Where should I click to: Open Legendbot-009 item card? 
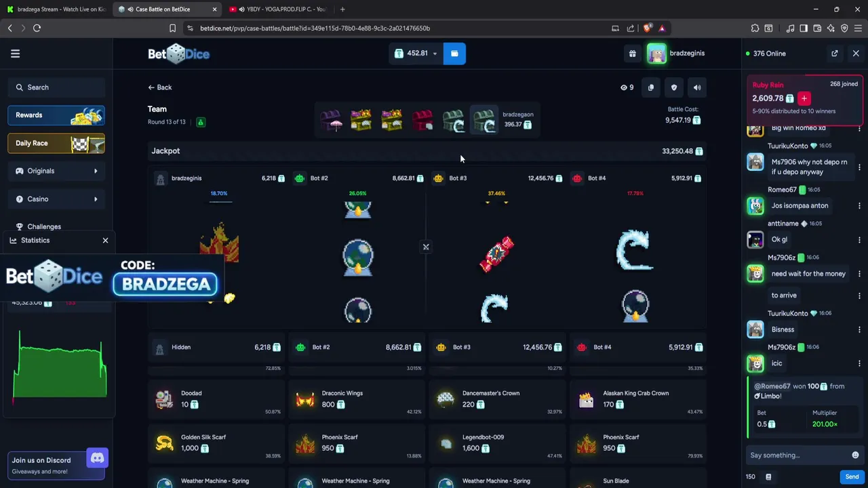pos(497,443)
